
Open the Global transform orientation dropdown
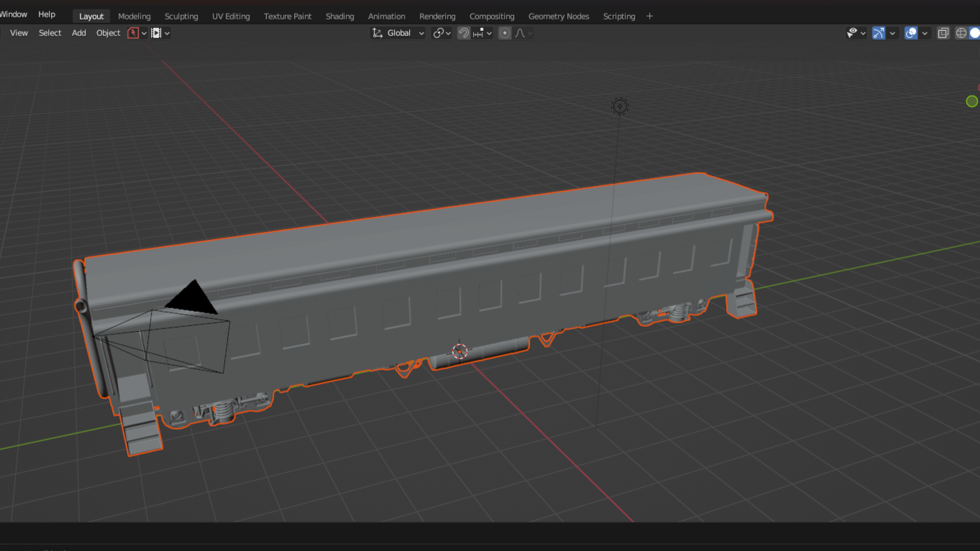pos(398,33)
